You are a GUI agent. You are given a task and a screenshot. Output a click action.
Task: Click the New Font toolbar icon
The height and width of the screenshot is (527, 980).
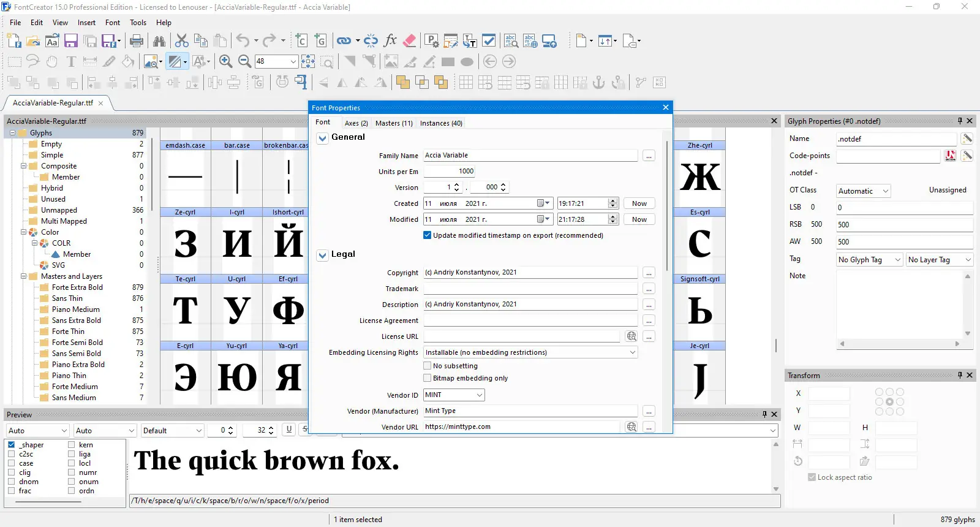coord(14,41)
